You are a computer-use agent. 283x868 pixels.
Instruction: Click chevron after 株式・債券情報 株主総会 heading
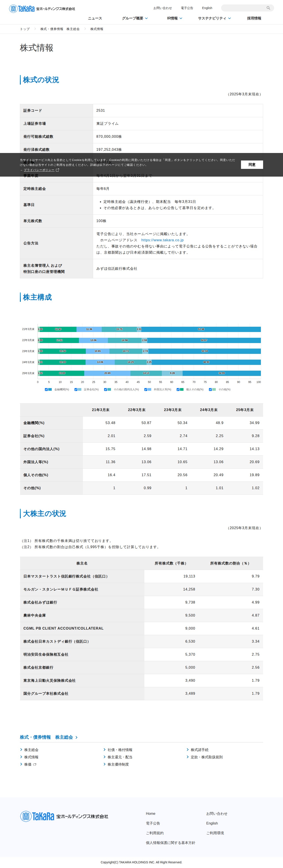(76, 738)
